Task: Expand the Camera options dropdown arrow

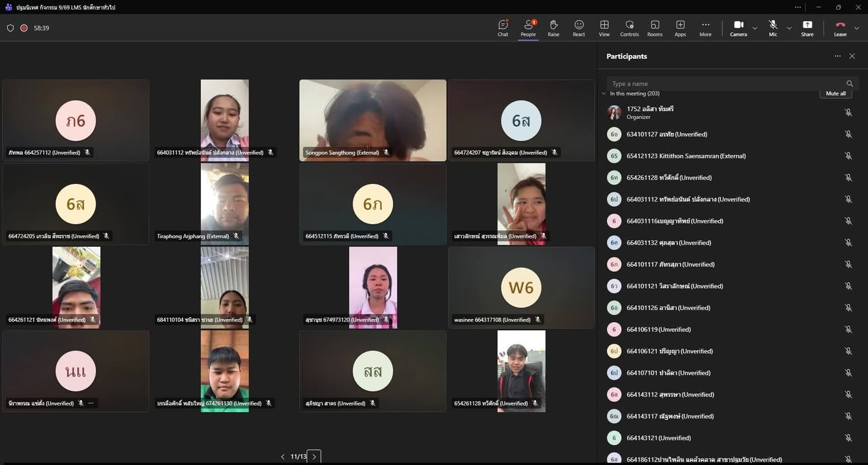Action: pos(755,28)
